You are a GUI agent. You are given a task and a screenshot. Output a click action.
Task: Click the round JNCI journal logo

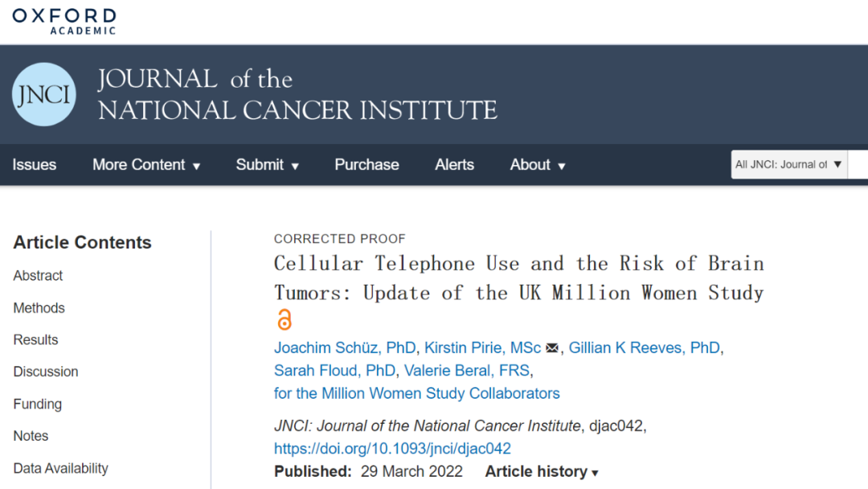tap(44, 94)
